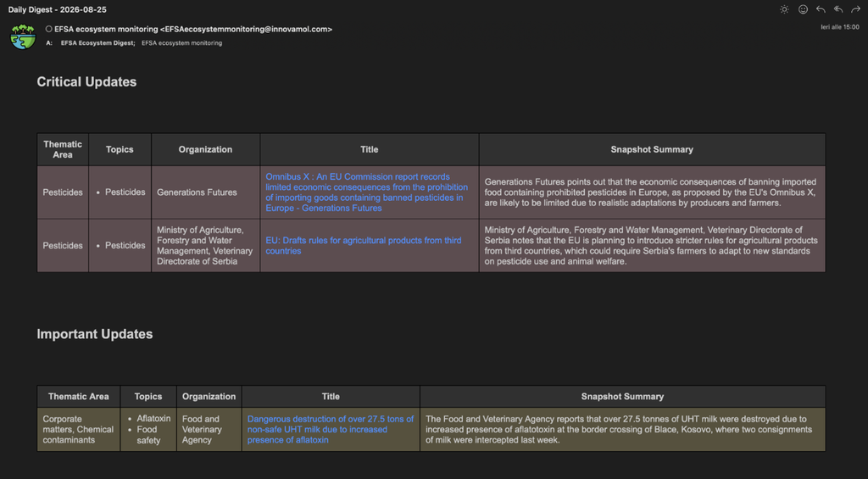Open the emoji reaction smiley icon
Image resolution: width=868 pixels, height=479 pixels.
[x=803, y=9]
